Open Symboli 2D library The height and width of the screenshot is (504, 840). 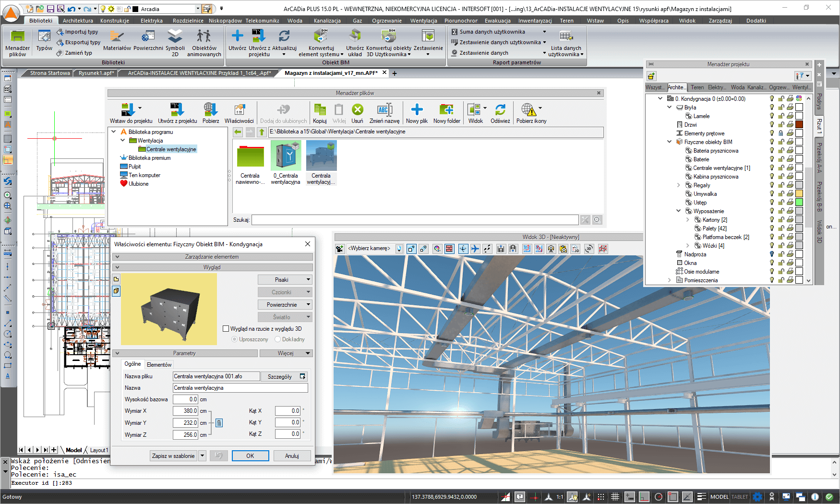click(x=175, y=43)
